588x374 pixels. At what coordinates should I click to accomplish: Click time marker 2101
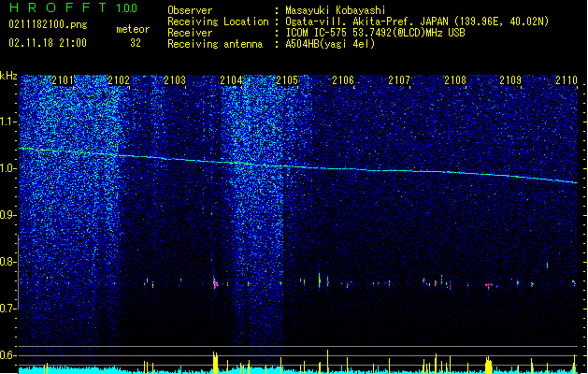63,80
